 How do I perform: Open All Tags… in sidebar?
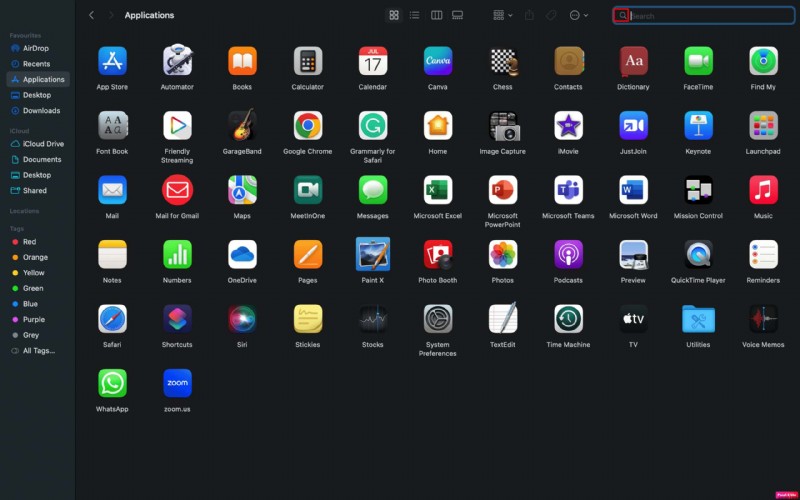point(38,351)
